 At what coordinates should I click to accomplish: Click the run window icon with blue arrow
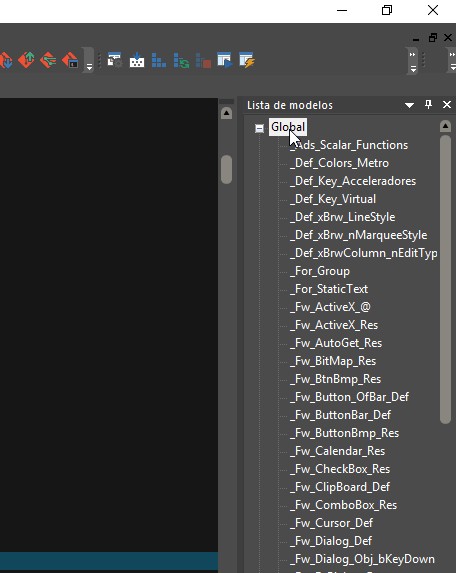point(225,60)
